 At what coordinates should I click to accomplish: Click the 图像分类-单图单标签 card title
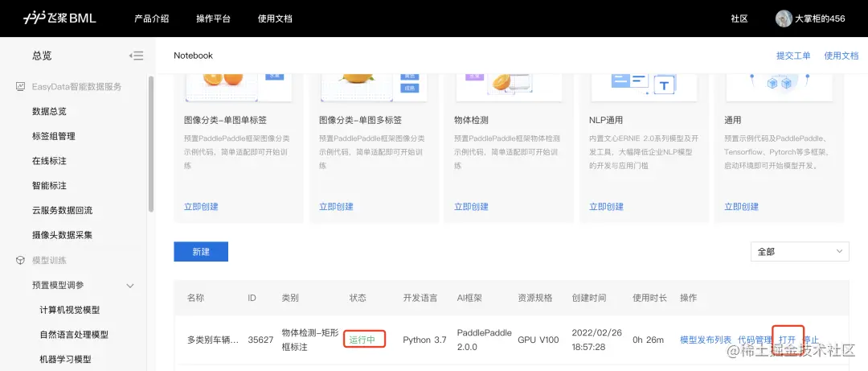(226, 120)
